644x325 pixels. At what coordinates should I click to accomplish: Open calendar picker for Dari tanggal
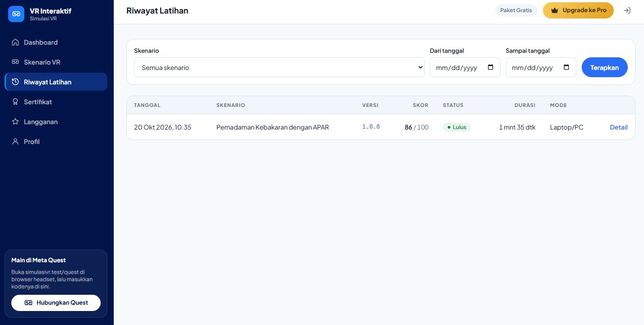pos(491,68)
